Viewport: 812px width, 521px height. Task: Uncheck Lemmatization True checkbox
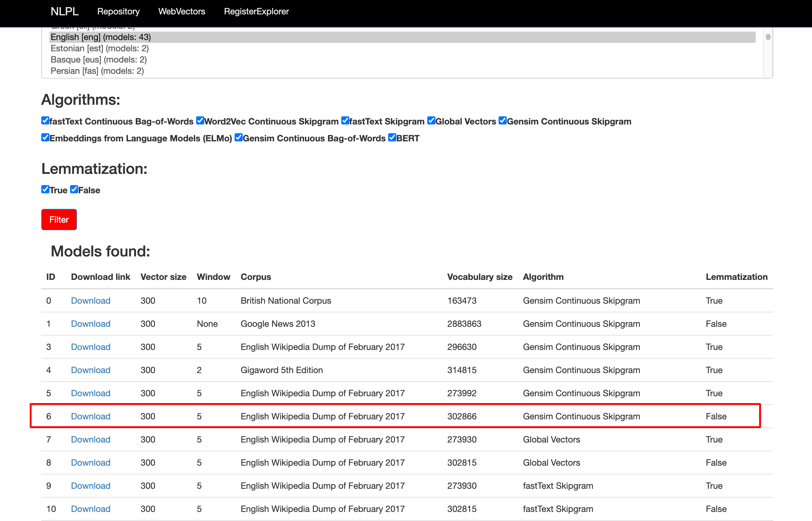pyautogui.click(x=45, y=190)
